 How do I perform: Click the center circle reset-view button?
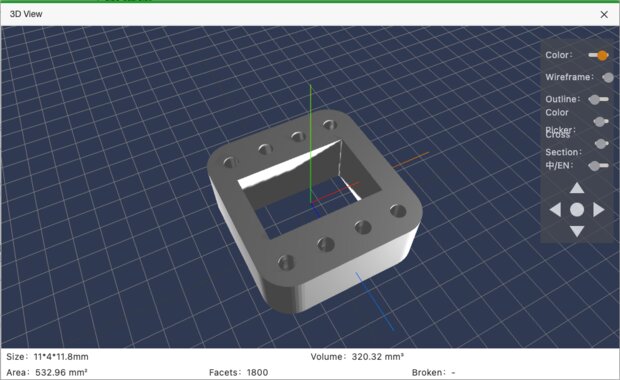coord(577,210)
